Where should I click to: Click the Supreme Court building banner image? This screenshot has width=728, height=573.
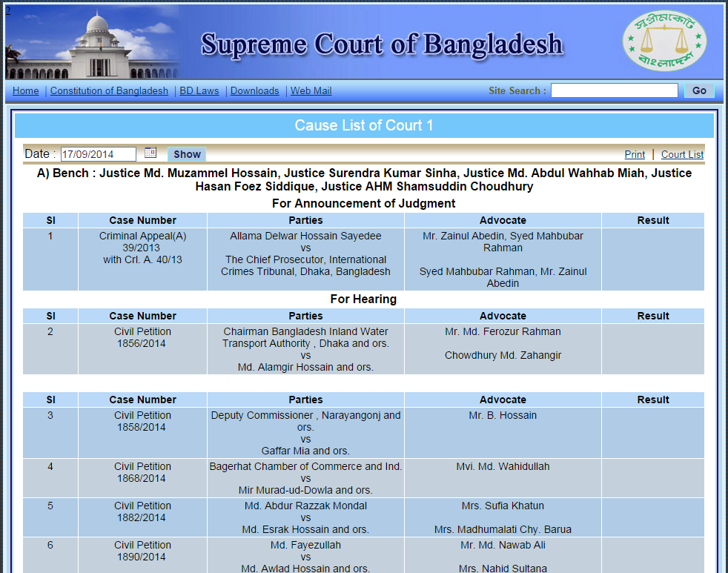point(92,42)
